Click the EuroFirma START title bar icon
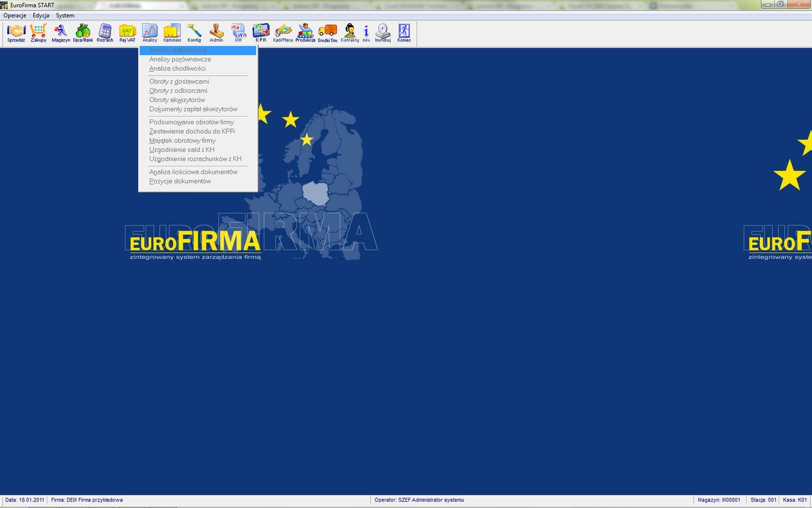This screenshot has width=812, height=508. (x=4, y=5)
